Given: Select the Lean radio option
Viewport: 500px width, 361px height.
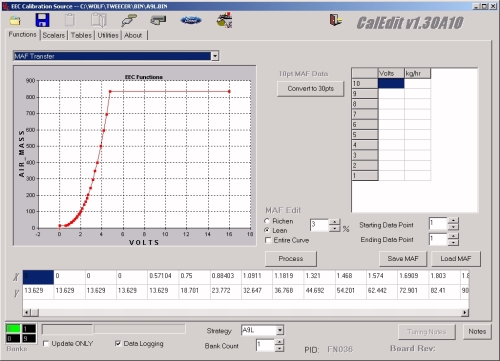Looking at the screenshot, I should [x=267, y=230].
